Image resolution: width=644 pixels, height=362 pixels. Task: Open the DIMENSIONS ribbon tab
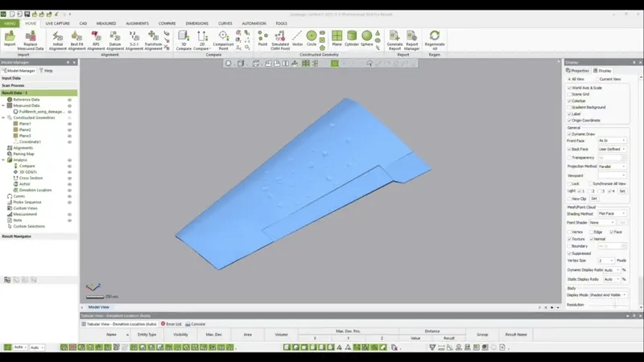196,23
